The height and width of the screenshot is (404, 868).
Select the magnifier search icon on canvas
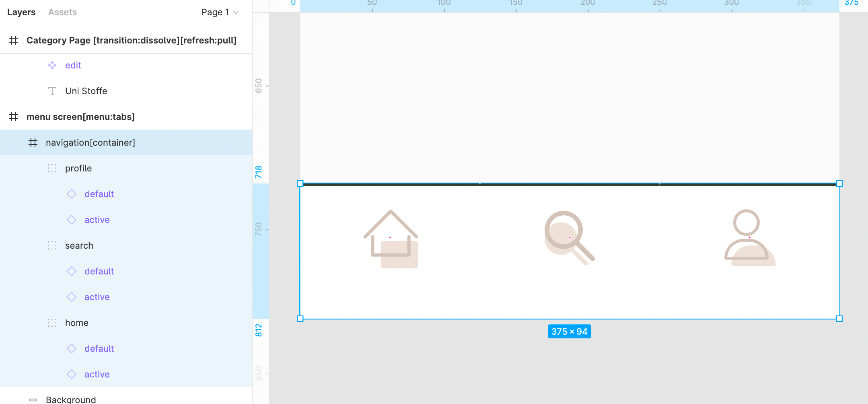pos(570,238)
